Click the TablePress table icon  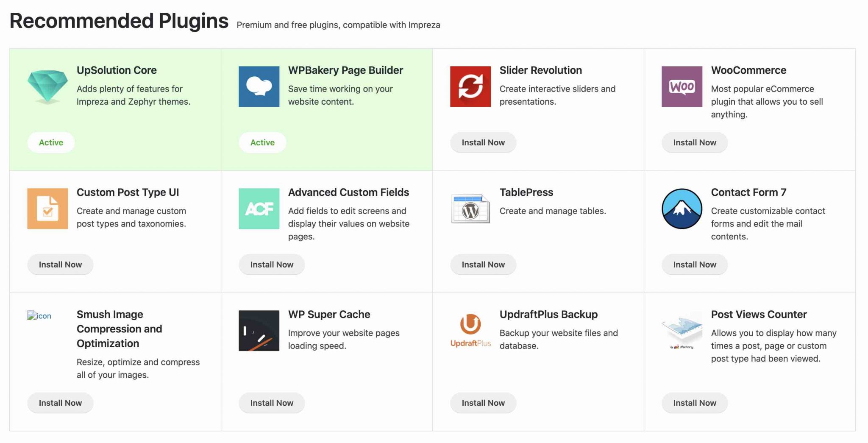[470, 209]
